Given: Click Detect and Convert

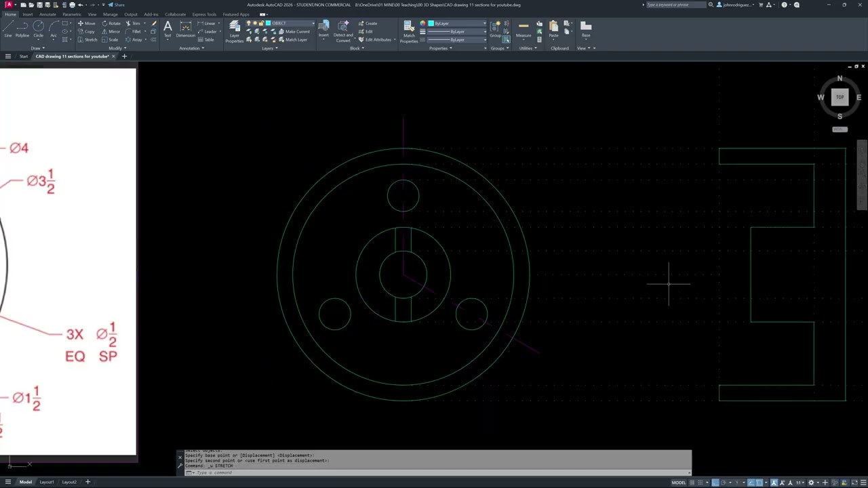Looking at the screenshot, I should point(343,31).
